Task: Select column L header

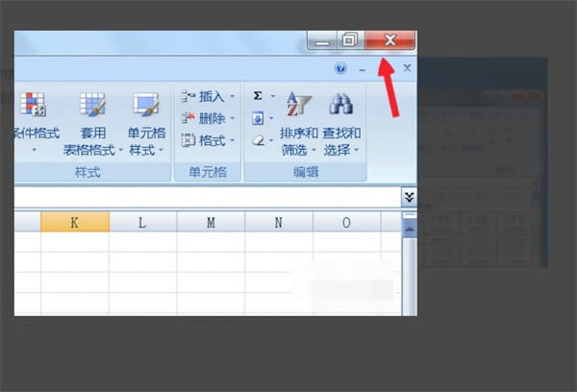Action: tap(142, 222)
